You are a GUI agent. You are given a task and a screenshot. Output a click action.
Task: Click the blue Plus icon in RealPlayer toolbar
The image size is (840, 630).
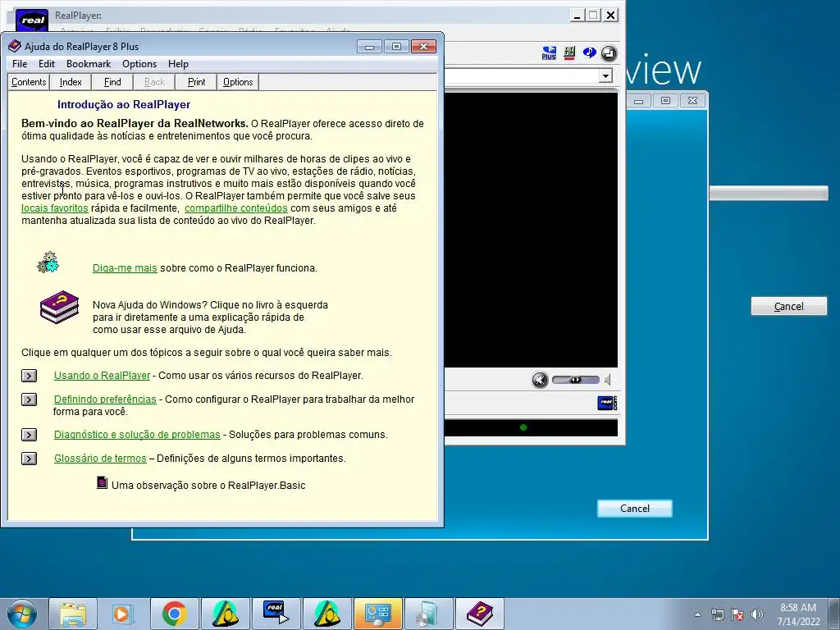pyautogui.click(x=549, y=53)
